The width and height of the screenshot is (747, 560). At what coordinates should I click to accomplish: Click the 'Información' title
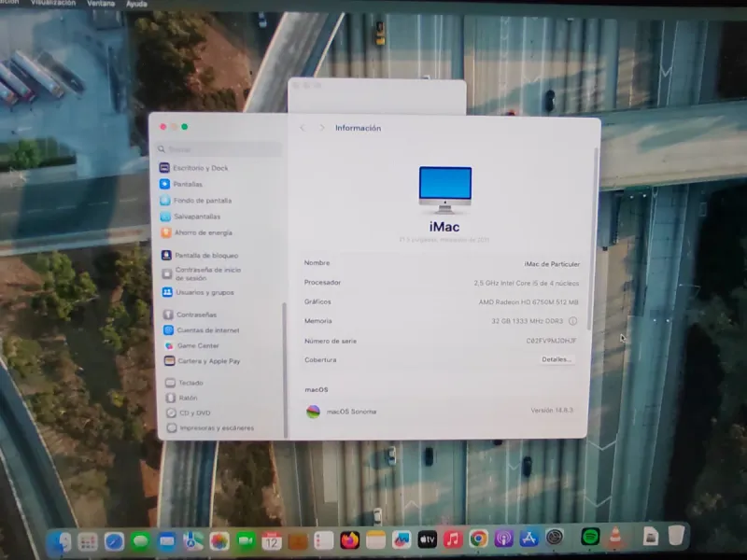pos(358,128)
